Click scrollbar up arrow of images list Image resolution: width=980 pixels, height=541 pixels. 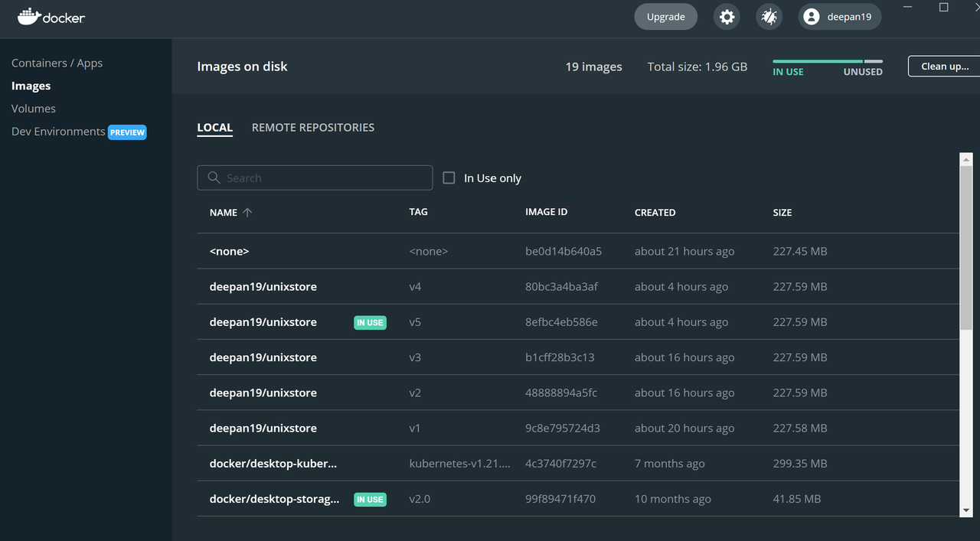(966, 158)
